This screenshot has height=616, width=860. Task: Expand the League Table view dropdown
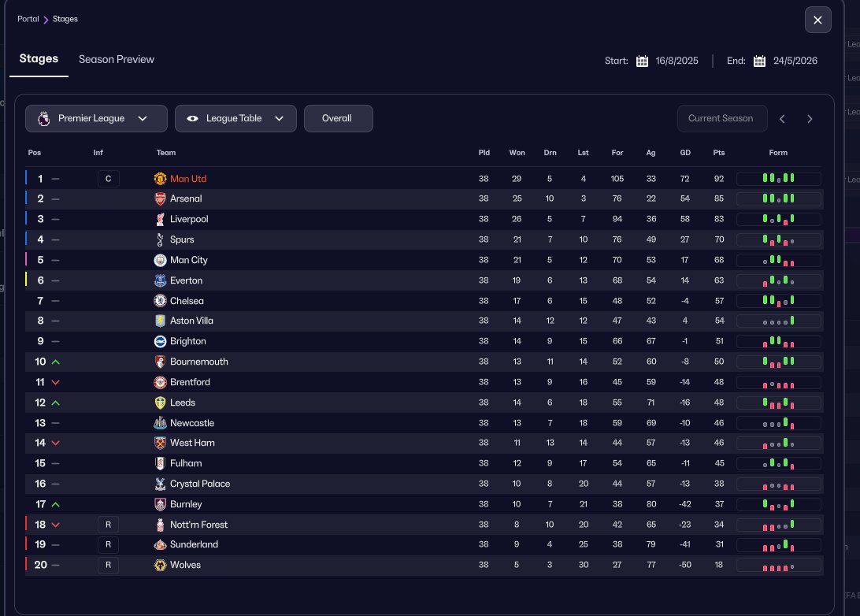click(x=235, y=118)
